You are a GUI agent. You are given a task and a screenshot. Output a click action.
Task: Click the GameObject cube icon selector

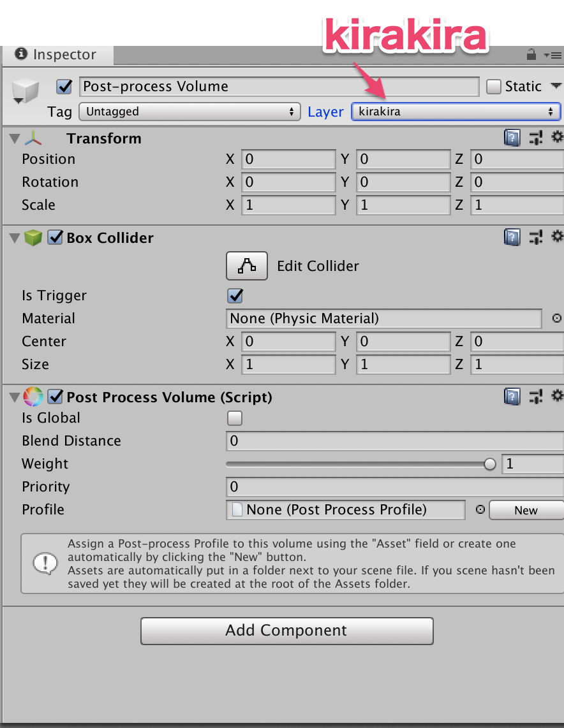(25, 91)
